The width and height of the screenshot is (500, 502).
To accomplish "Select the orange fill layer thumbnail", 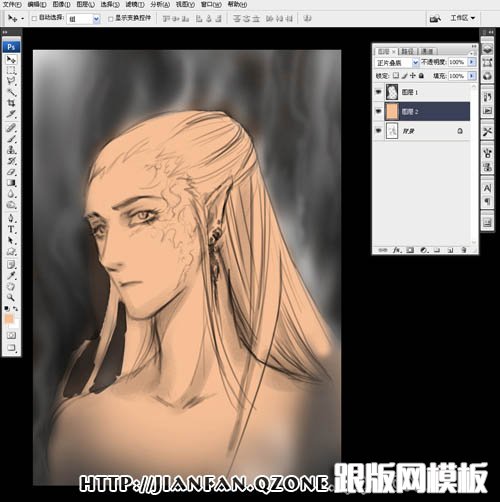I will pos(392,111).
